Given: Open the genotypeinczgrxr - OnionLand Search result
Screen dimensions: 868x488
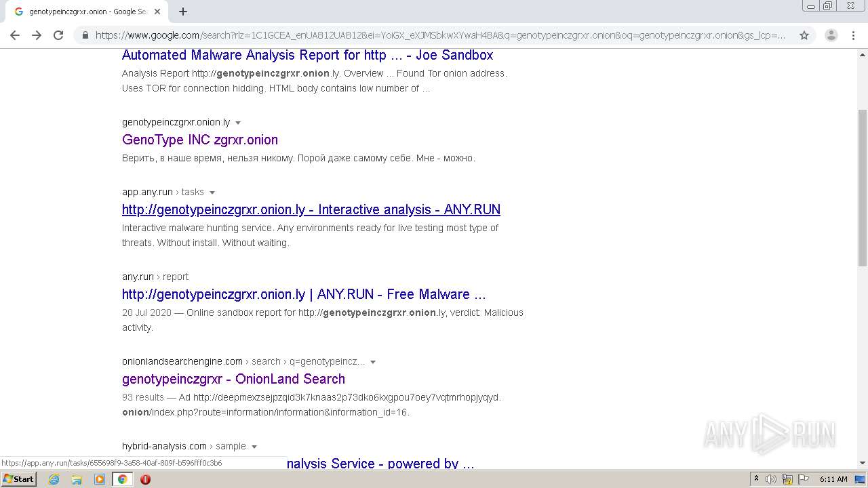Looking at the screenshot, I should [233, 379].
